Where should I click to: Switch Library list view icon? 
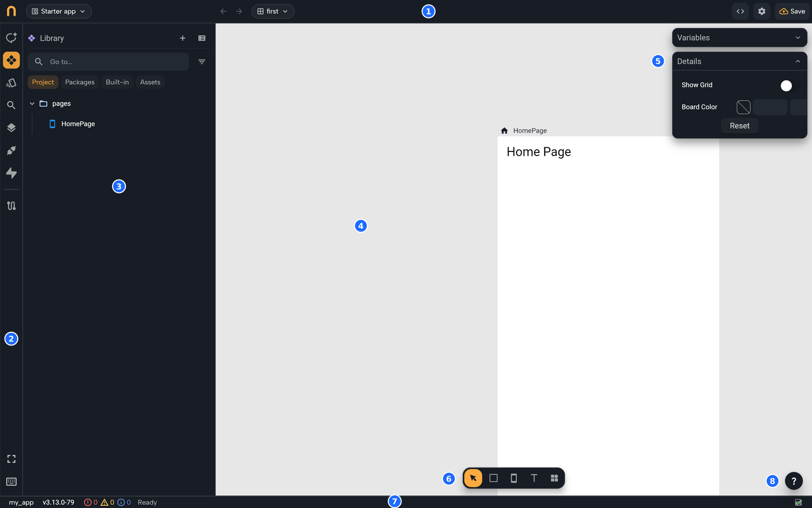pos(202,38)
